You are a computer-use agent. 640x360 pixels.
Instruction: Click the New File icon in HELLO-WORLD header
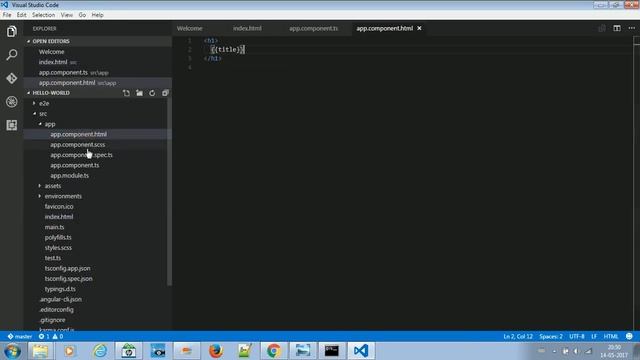pos(127,93)
